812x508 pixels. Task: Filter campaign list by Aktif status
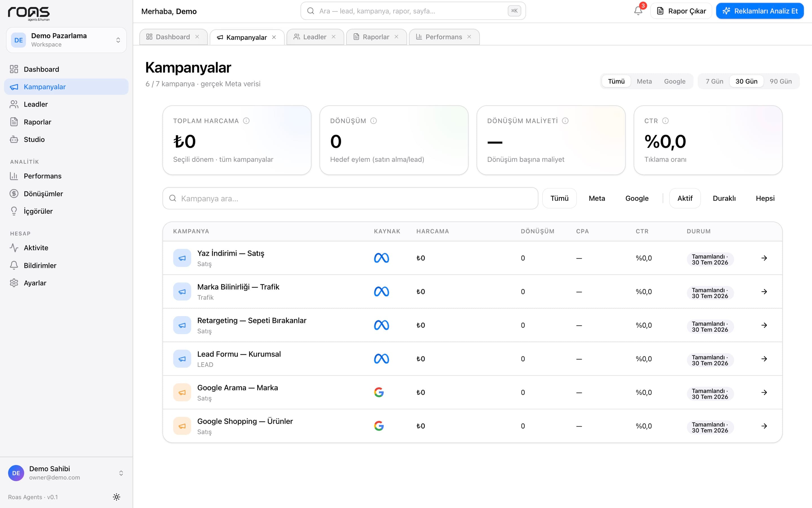685,198
